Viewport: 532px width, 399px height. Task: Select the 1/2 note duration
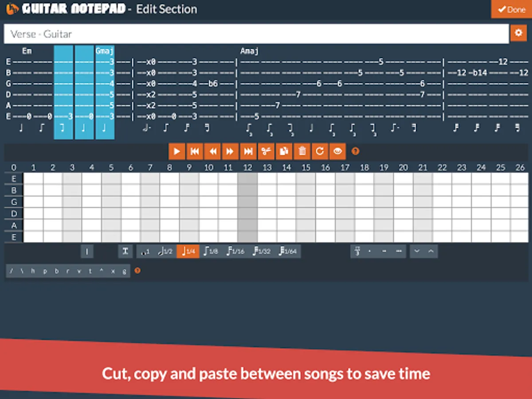[x=165, y=251]
